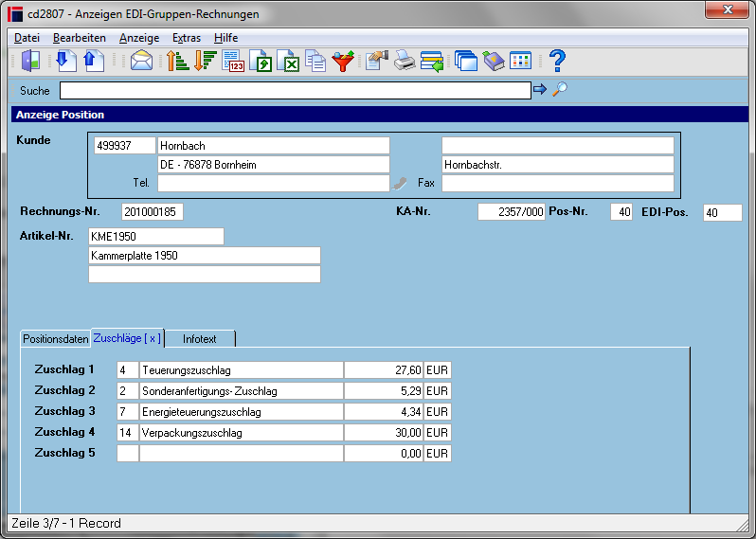Click the printer icon
The height and width of the screenshot is (539, 756).
405,61
